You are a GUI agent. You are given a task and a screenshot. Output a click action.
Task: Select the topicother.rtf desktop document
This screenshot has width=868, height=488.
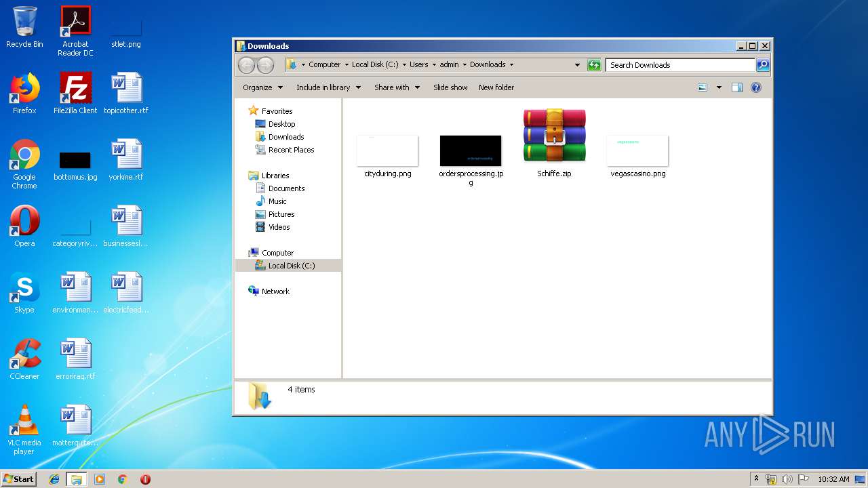coord(126,94)
